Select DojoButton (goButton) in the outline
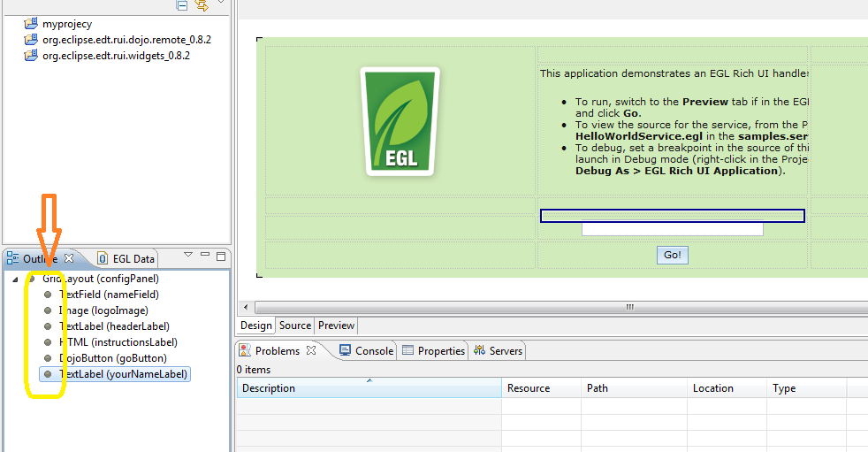Screen dimensions: 868x452 click(x=112, y=358)
